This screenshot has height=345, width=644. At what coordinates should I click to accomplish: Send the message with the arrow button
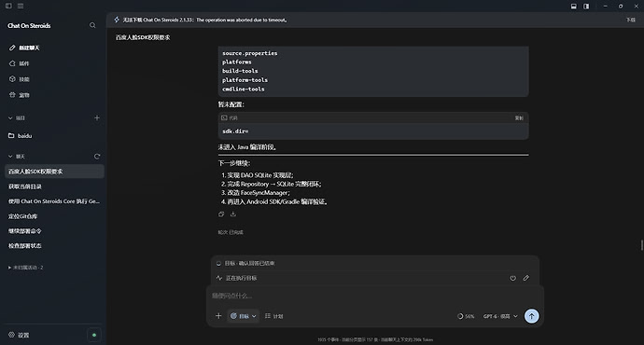(x=531, y=316)
